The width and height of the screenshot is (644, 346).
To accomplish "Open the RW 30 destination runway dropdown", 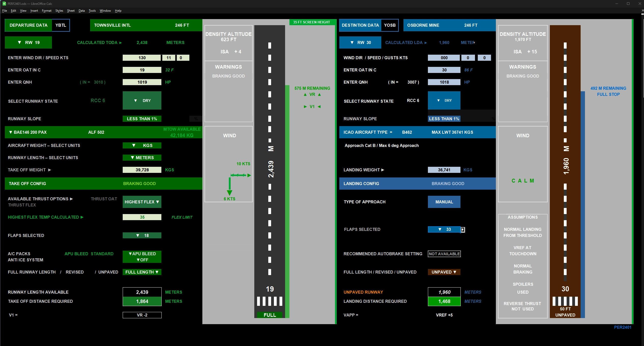I will [360, 42].
